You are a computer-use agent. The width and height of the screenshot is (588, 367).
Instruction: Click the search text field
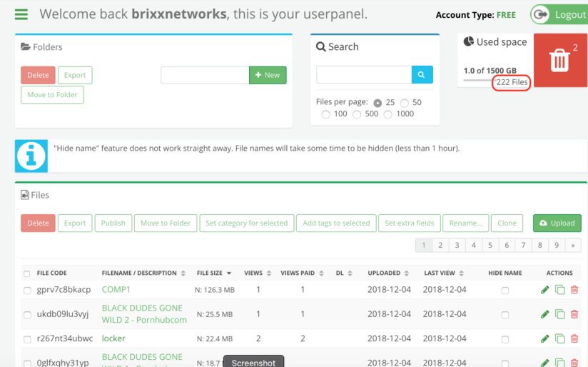point(364,75)
